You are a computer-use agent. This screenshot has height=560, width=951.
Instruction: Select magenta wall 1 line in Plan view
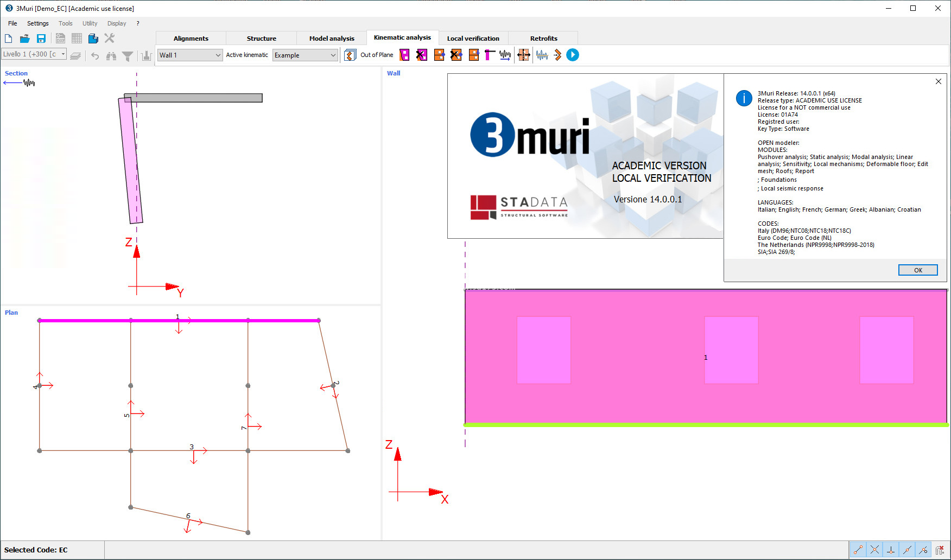[x=179, y=321]
